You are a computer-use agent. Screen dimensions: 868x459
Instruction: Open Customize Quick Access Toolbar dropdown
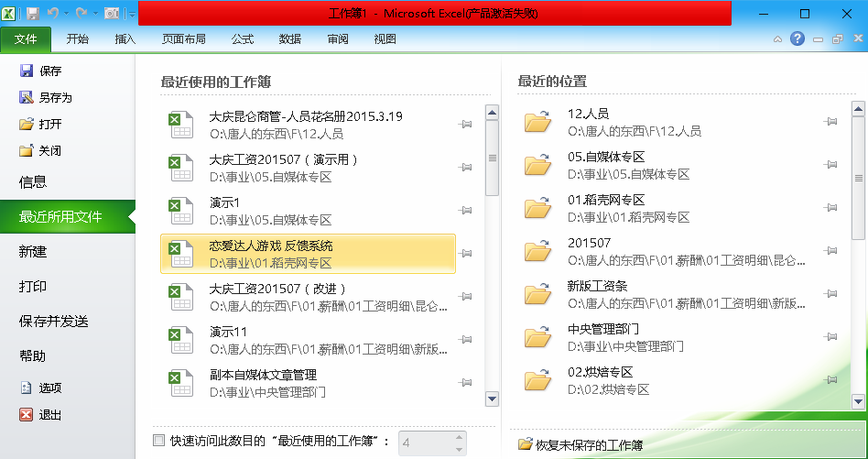[131, 14]
